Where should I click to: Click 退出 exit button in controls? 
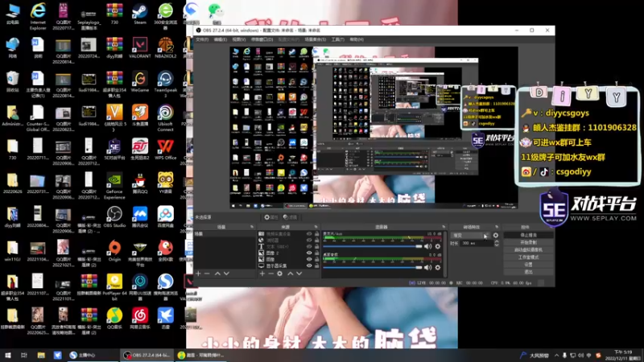(529, 272)
